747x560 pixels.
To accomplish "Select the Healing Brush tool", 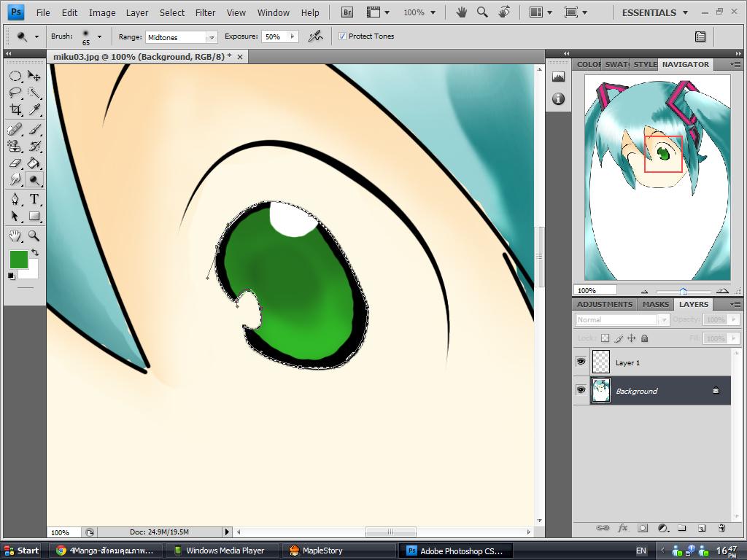I will pyautogui.click(x=15, y=129).
